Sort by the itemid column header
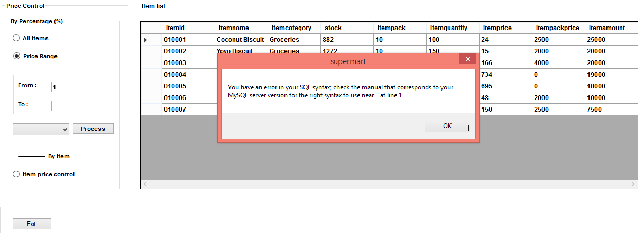This screenshot has height=233, width=644. click(188, 28)
